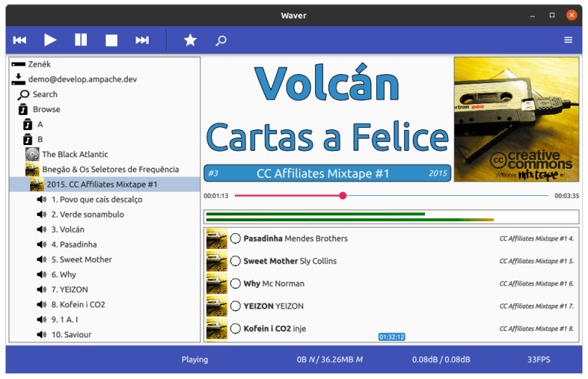Click speaker icon beside Verde sonambulo

42,214
